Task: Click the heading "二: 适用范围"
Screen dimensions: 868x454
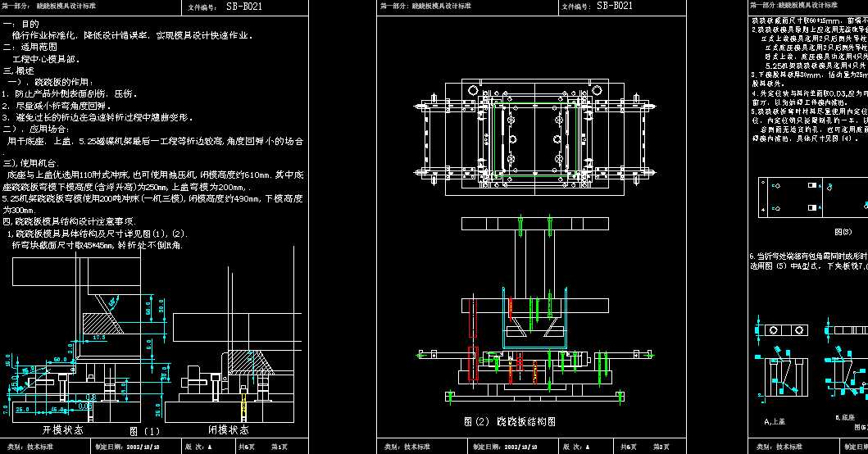Action: (x=30, y=47)
